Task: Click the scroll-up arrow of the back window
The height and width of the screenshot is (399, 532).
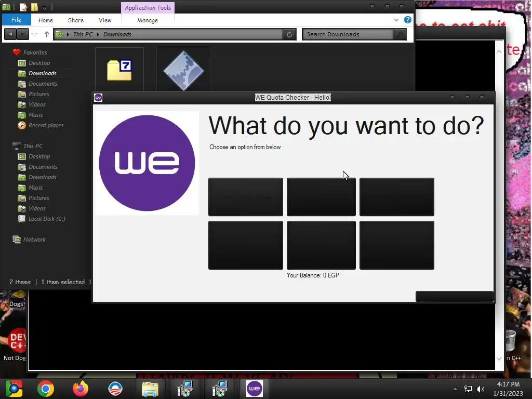Action: 499,52
